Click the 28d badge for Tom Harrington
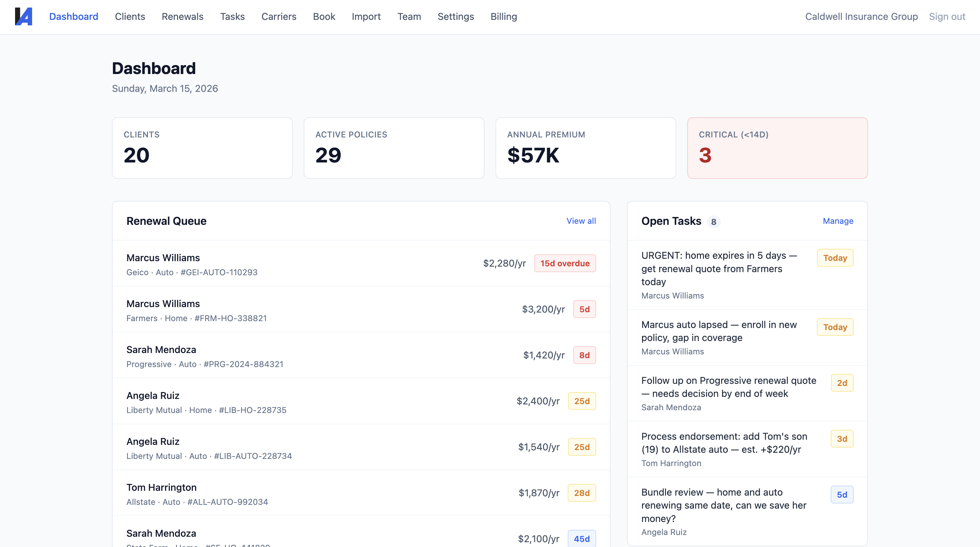 click(581, 493)
